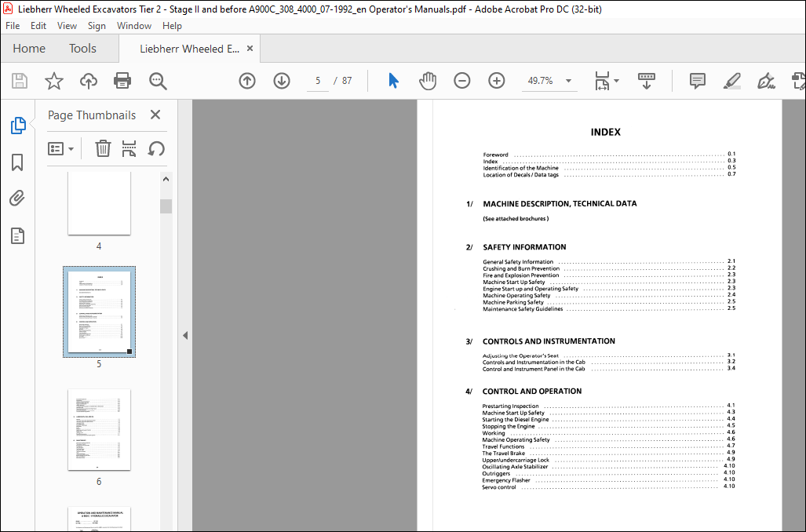This screenshot has height=532, width=806.
Task: Choose the selection arrow tool
Action: point(393,81)
